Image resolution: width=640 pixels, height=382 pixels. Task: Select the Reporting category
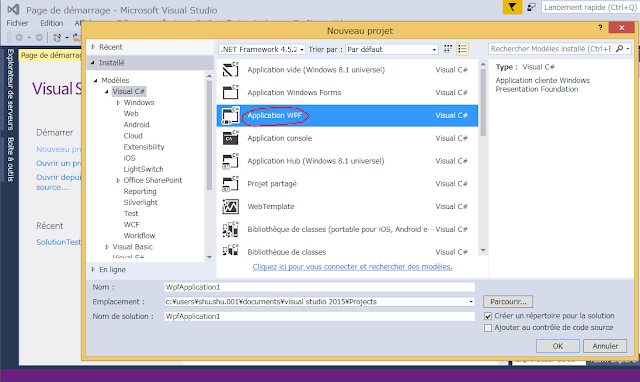point(140,191)
